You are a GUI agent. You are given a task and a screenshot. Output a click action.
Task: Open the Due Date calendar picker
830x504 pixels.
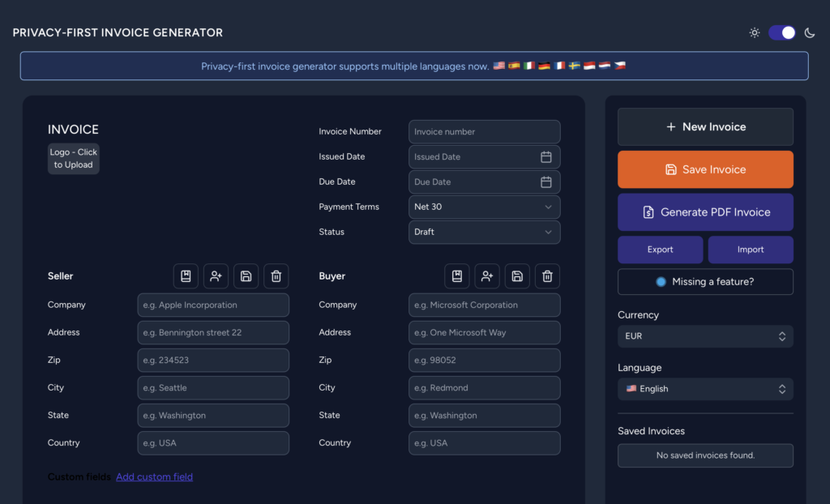click(x=546, y=182)
